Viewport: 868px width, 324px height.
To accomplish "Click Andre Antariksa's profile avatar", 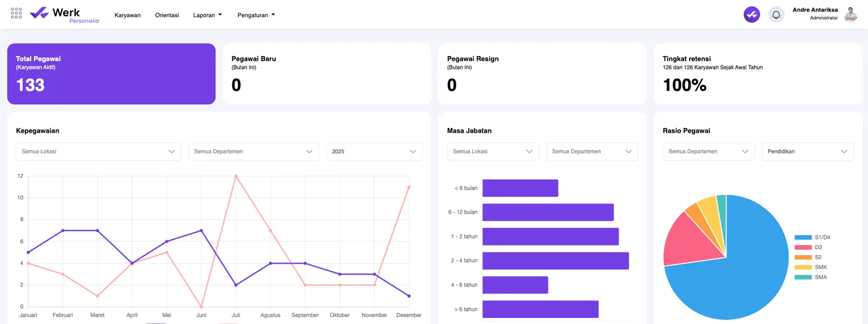I will coord(850,15).
